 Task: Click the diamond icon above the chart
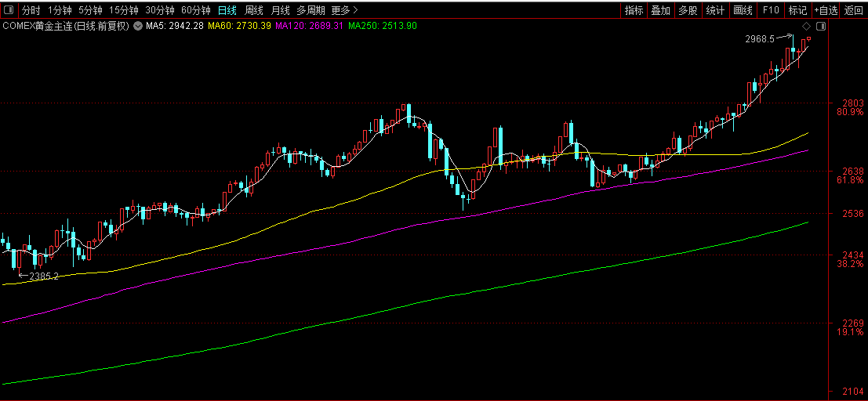coord(807,26)
